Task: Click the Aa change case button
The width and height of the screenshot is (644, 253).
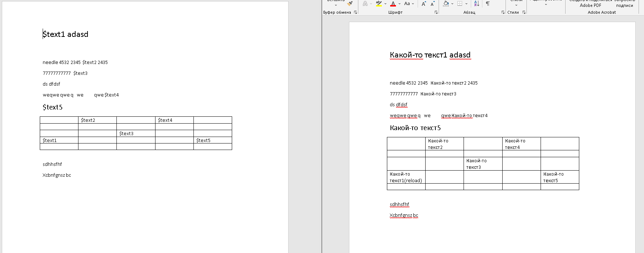Action: 407,4
